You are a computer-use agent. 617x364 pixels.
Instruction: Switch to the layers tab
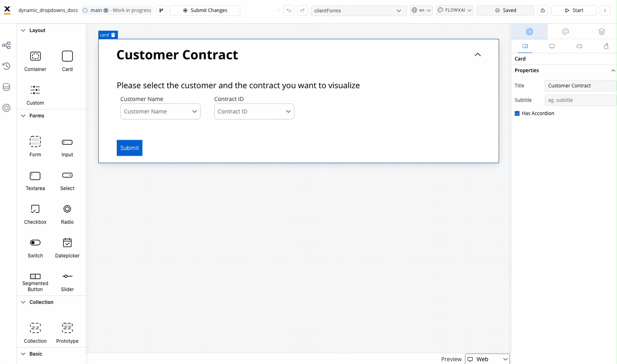(x=601, y=32)
